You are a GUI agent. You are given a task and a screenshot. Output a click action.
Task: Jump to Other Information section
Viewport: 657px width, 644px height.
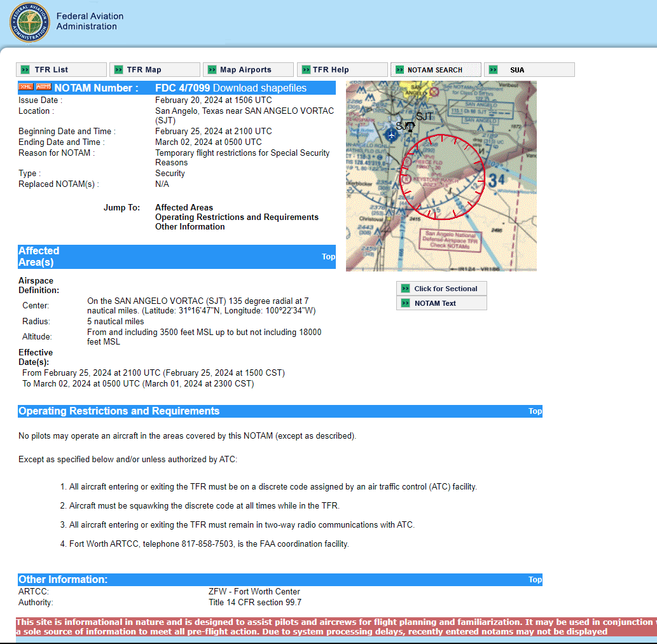point(190,227)
